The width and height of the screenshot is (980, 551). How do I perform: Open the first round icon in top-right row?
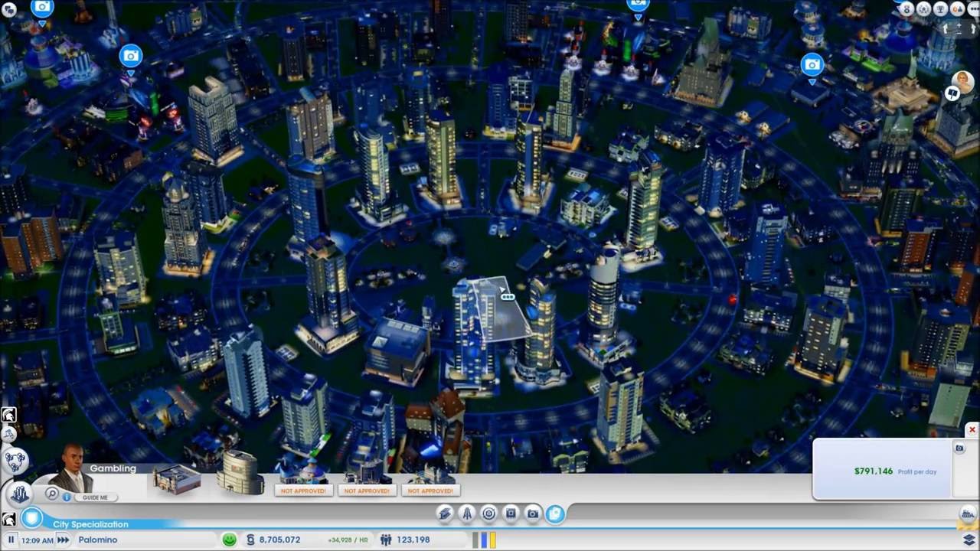[x=906, y=9]
